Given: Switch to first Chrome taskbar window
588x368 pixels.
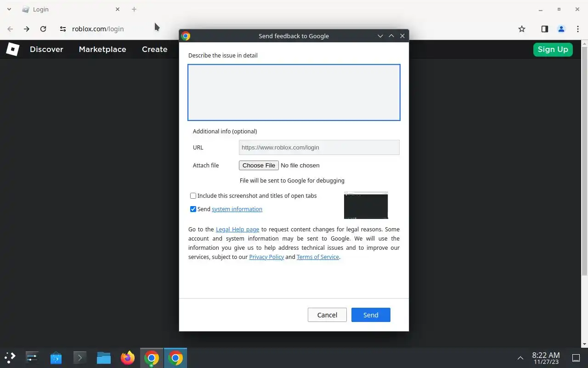Looking at the screenshot, I should pyautogui.click(x=152, y=357).
